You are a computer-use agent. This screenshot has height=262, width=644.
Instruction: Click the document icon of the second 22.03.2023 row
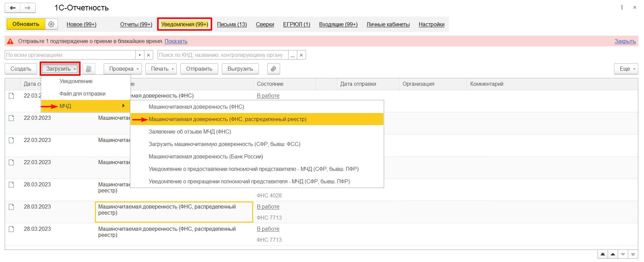[x=11, y=118]
